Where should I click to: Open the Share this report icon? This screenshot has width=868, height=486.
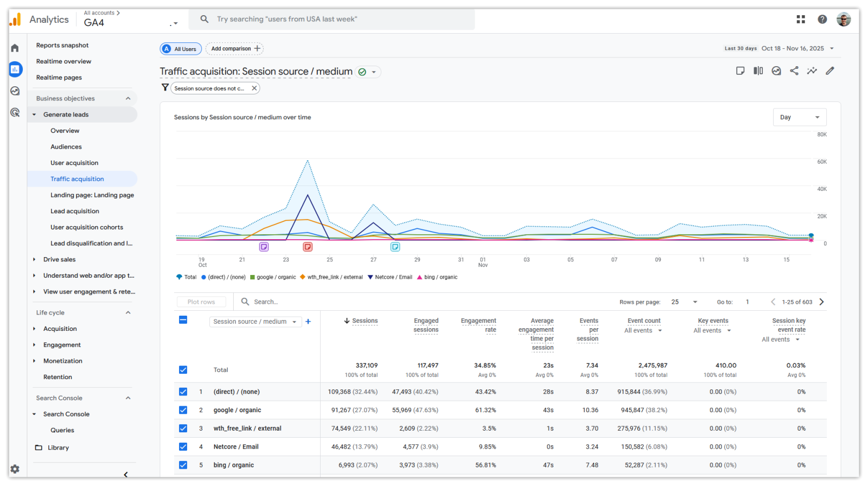coord(794,71)
